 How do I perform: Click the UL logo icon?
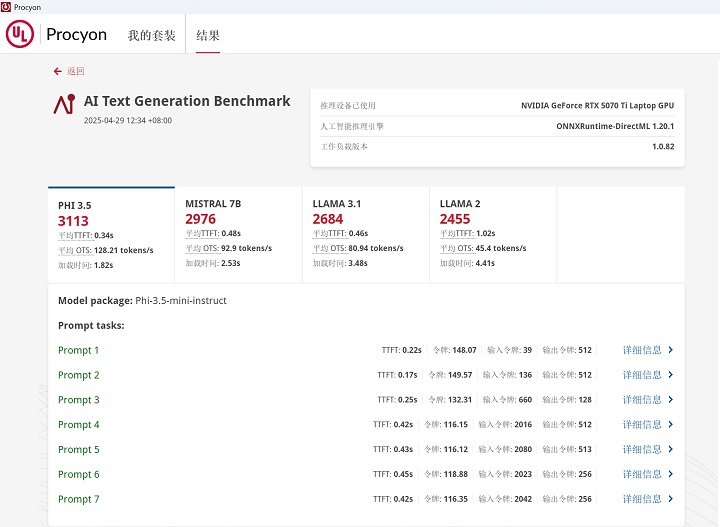pos(20,34)
